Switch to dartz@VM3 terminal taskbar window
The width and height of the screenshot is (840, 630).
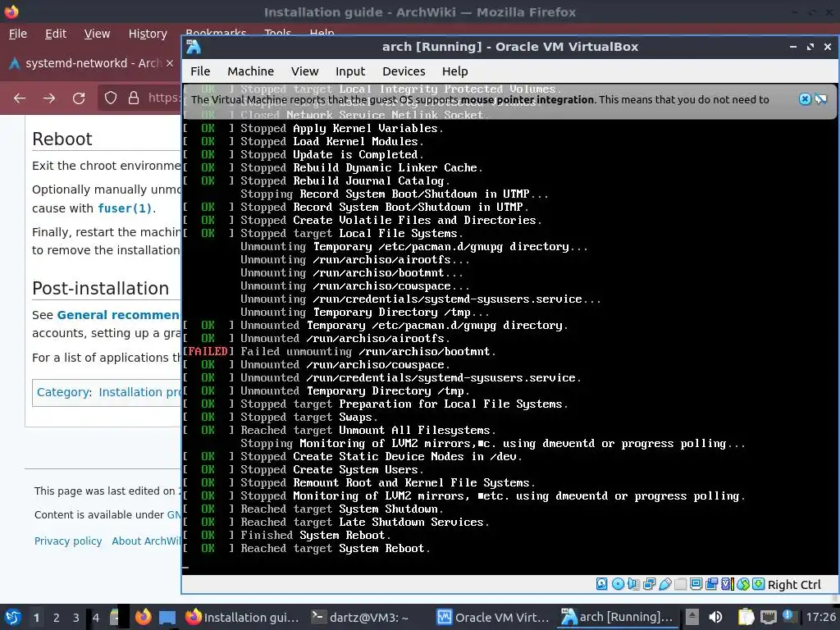click(363, 617)
